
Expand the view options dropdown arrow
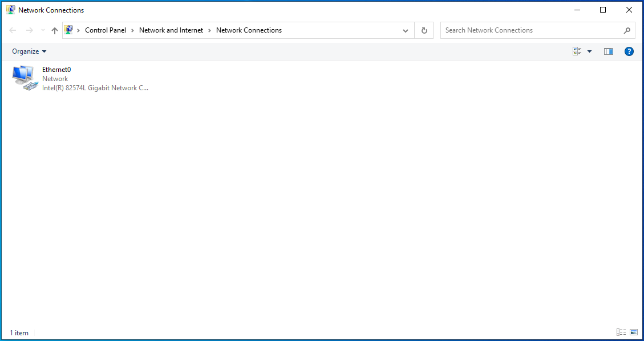click(x=590, y=51)
